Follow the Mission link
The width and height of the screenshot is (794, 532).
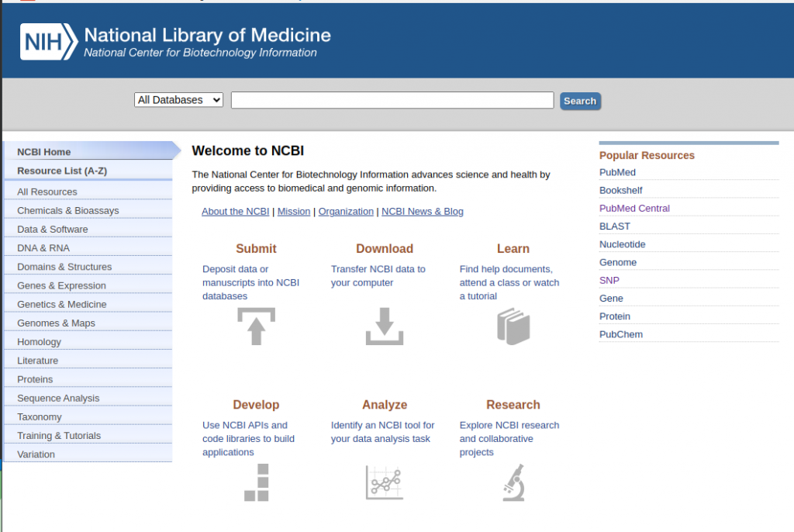294,211
